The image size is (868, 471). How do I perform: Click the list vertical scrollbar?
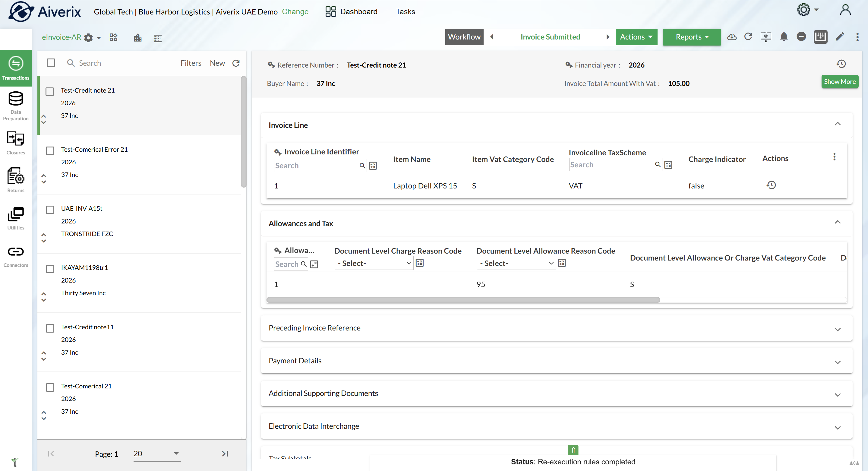244,131
